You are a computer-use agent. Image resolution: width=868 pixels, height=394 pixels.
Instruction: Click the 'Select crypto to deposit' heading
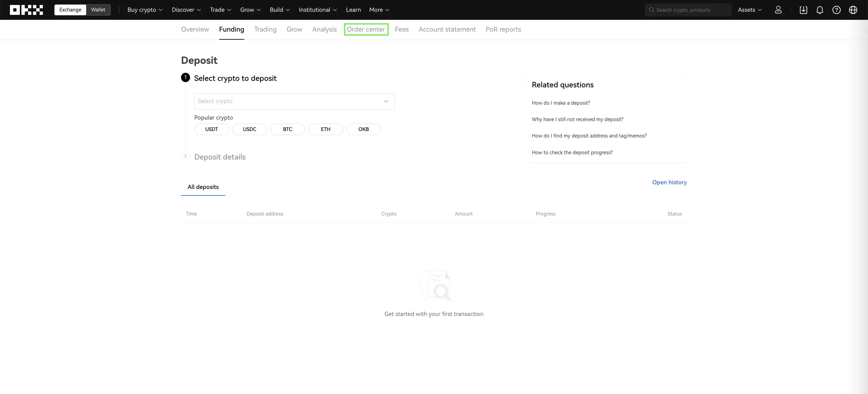(235, 78)
